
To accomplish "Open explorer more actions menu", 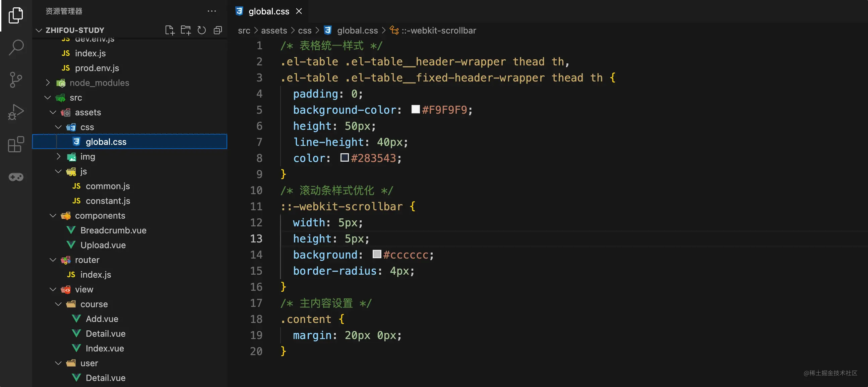I will coord(211,11).
